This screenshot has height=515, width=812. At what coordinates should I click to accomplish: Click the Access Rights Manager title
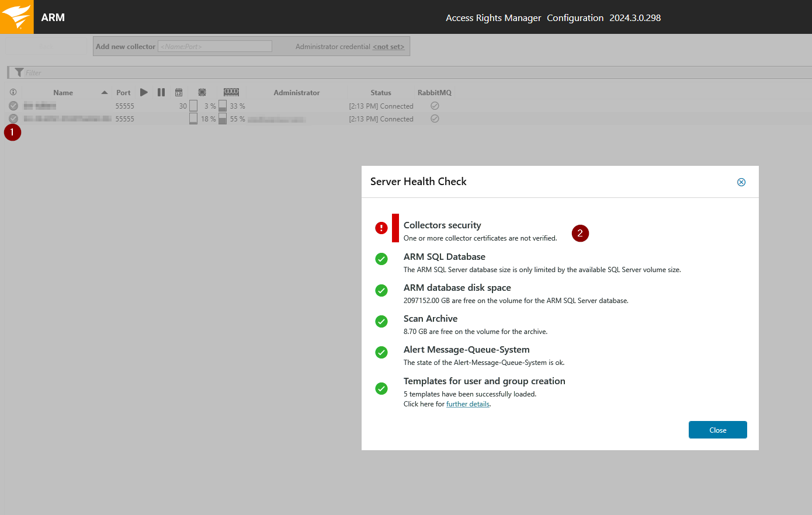tap(494, 18)
